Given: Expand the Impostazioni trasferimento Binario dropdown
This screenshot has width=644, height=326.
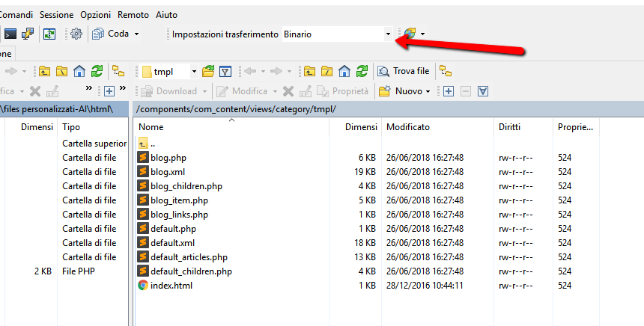Looking at the screenshot, I should (388, 34).
